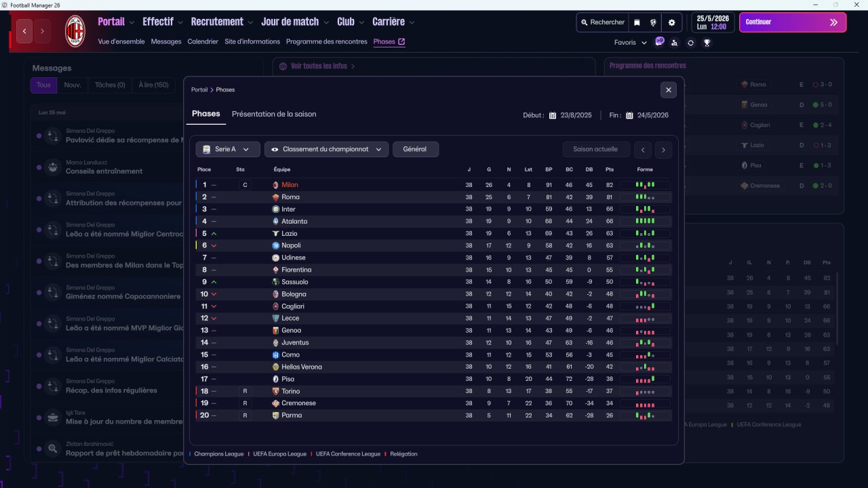Open the notifications chat icon with >9 badge

tap(659, 42)
